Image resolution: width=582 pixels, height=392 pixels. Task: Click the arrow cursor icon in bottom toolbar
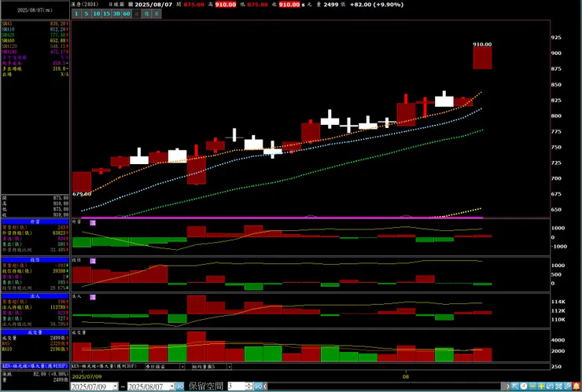click(515, 387)
